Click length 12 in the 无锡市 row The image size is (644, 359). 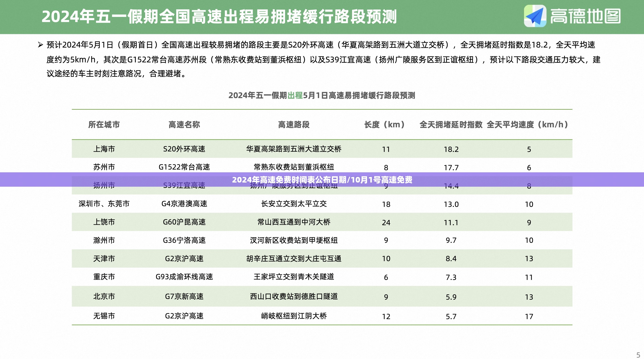pos(386,316)
